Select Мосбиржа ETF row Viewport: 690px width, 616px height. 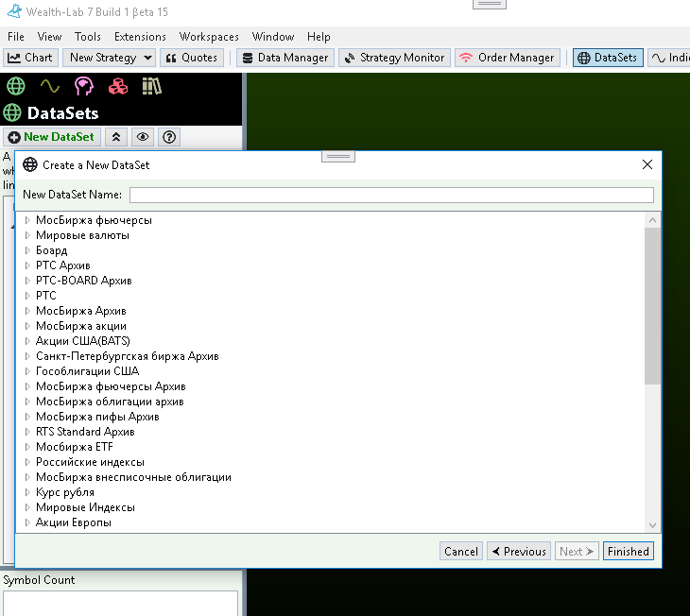[75, 447]
